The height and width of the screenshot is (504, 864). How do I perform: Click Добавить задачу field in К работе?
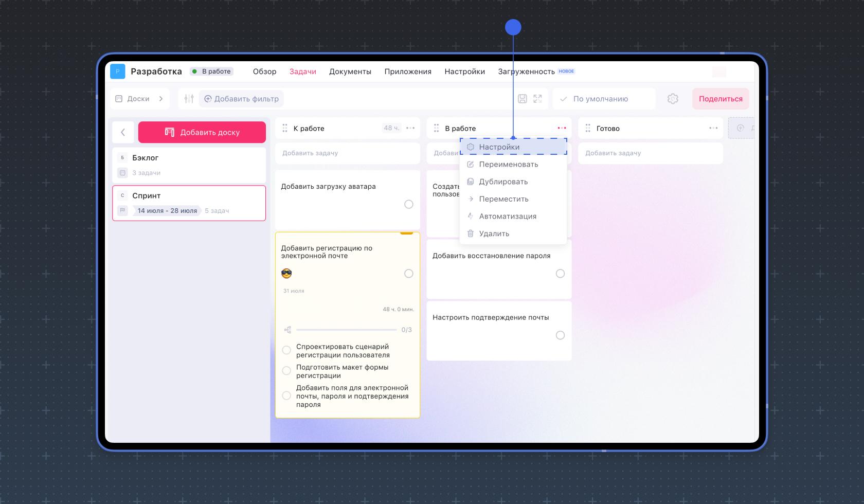point(348,153)
